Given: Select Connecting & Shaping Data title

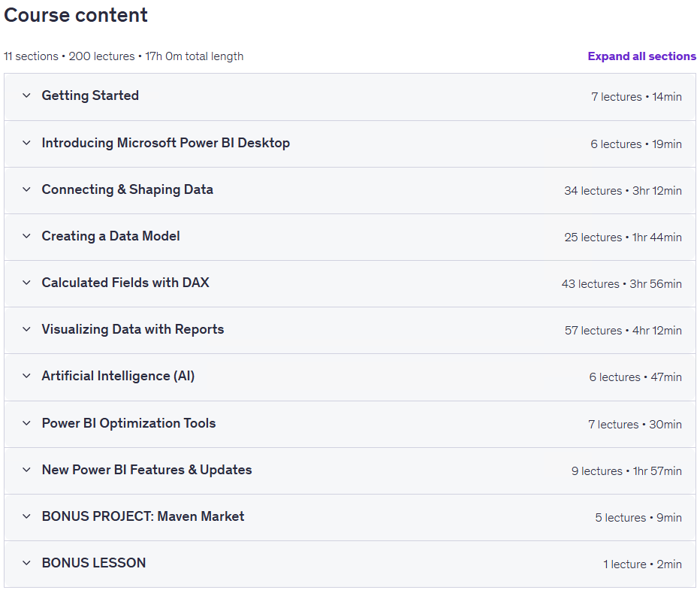Looking at the screenshot, I should (x=127, y=189).
